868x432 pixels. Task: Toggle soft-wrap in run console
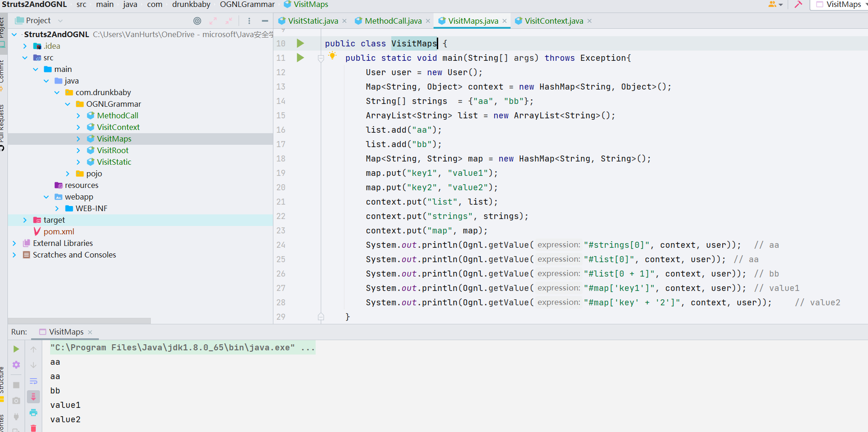coord(33,381)
